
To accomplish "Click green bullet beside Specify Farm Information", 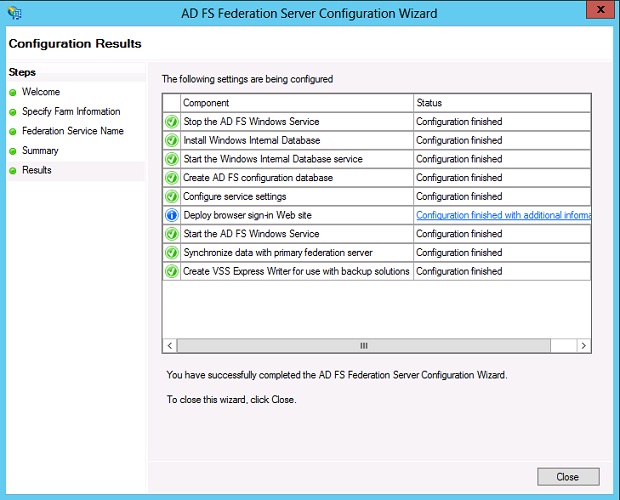I will 13,112.
